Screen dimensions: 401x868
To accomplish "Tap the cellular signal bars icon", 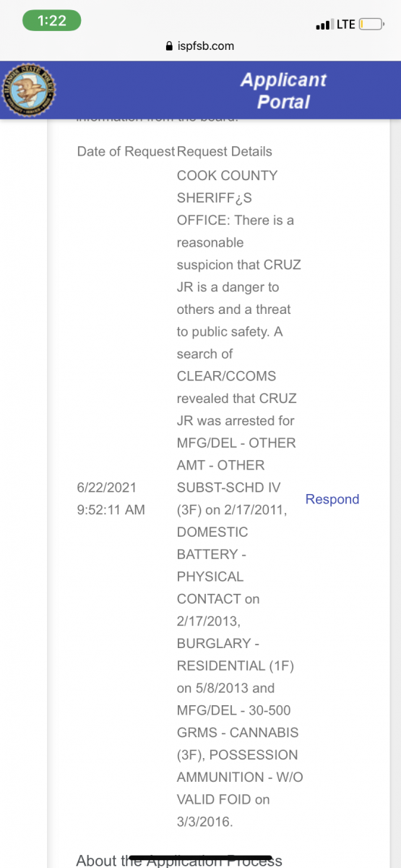I will point(324,25).
